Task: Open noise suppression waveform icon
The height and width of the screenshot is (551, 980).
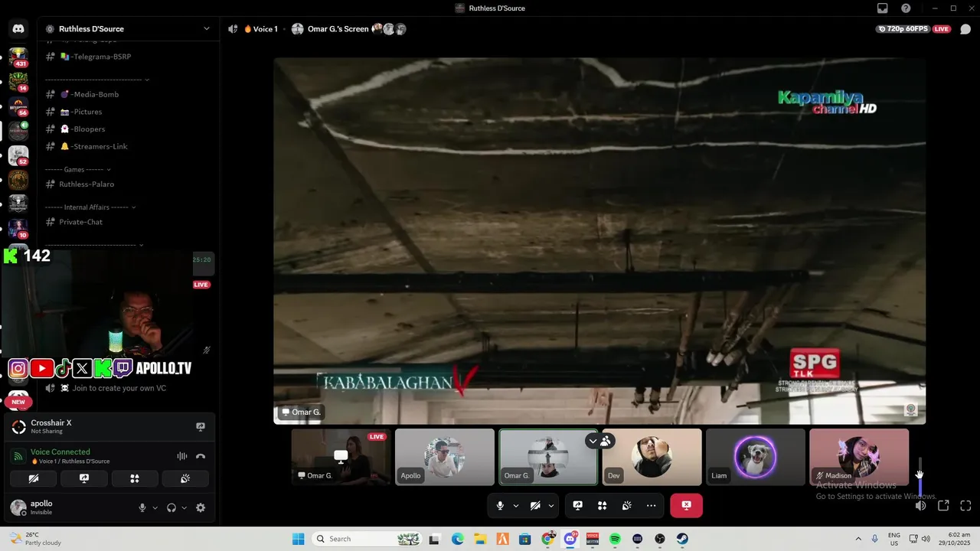Action: click(182, 456)
